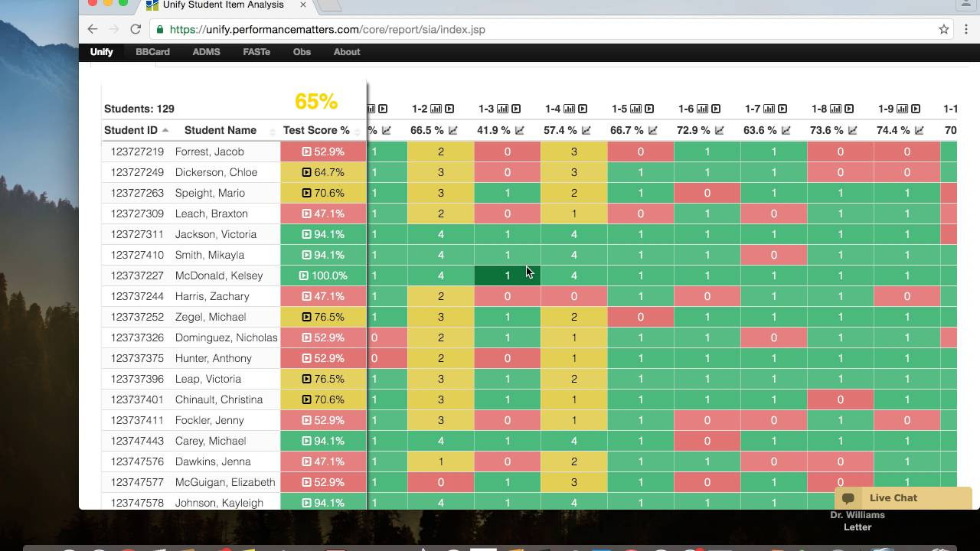The image size is (980, 551).
Task: Select the highlighted 1-3 cell for McDonald, Kelsey
Action: (507, 275)
